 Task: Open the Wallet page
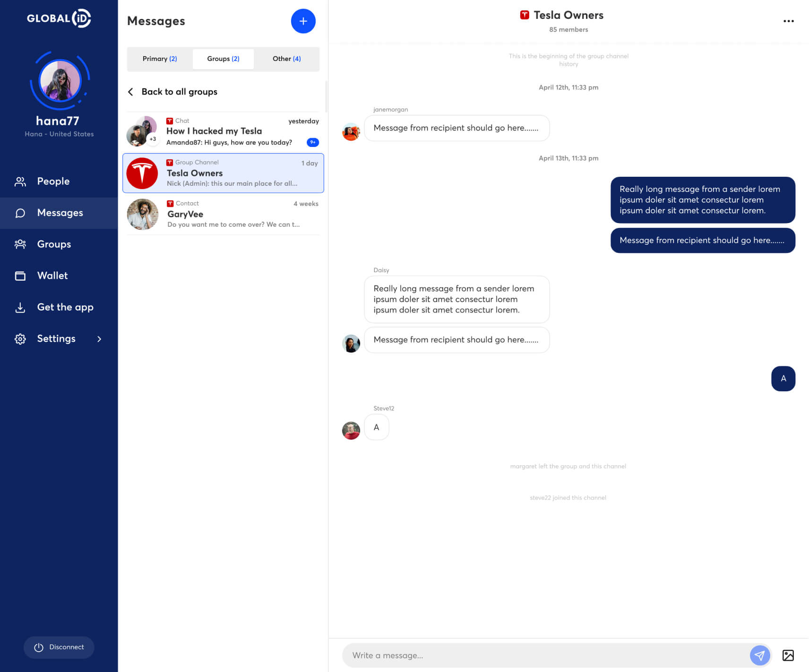click(59, 276)
